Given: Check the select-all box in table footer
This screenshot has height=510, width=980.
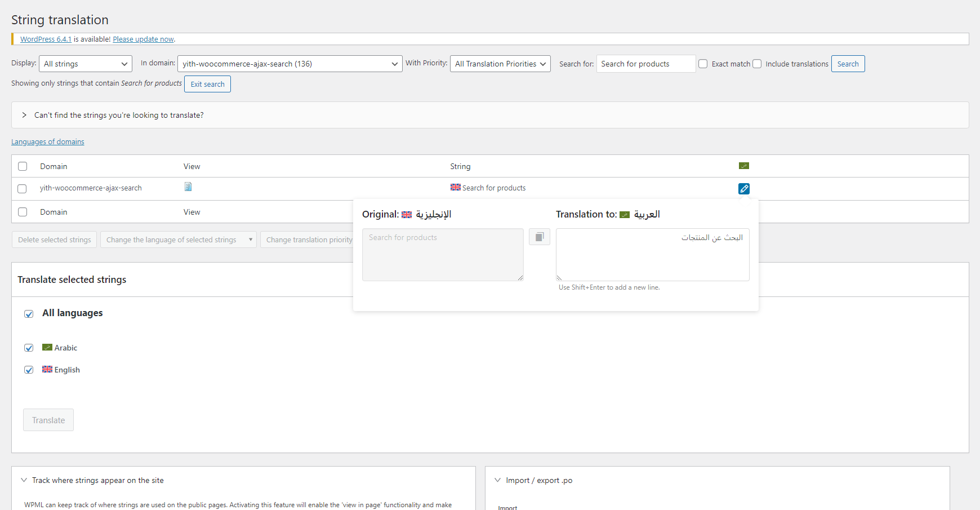Looking at the screenshot, I should pyautogui.click(x=23, y=212).
